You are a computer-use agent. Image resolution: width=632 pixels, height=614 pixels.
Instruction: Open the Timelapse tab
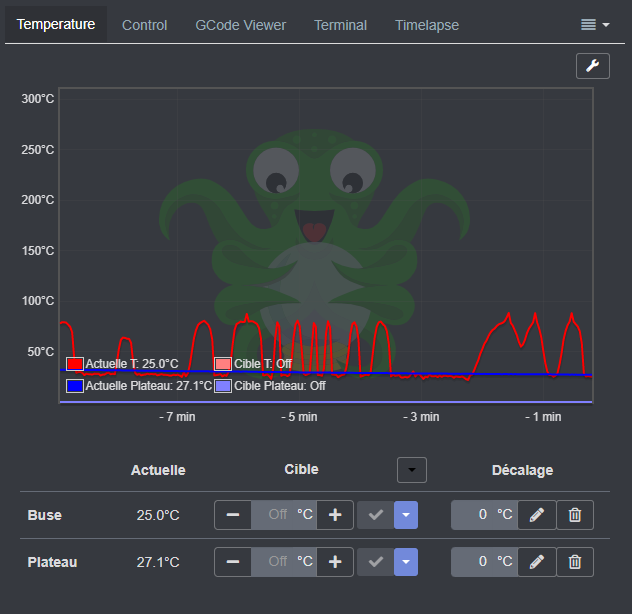427,25
